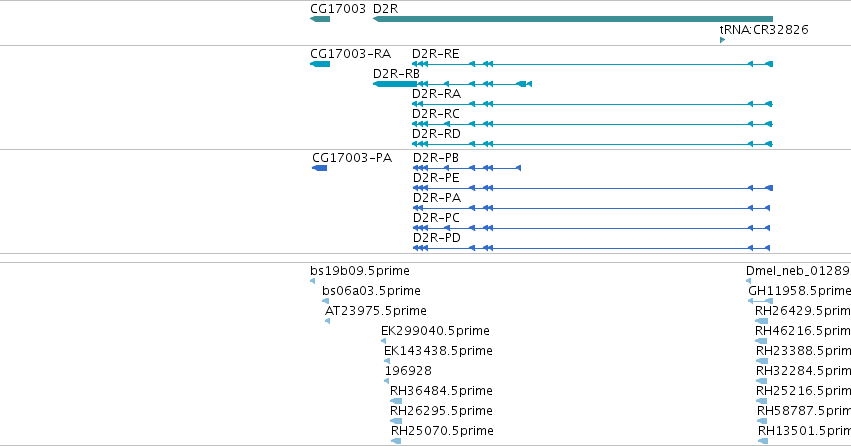This screenshot has width=851, height=446.
Task: Select the CG17003-PA protein glyph
Action: 320,168
